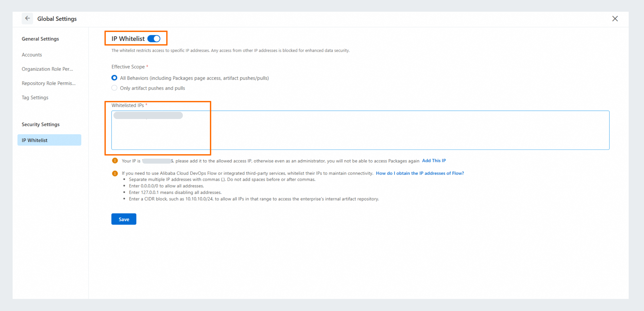Screen dimensions: 644x311
Task: Click the General Settings section heading
Action: coord(40,39)
